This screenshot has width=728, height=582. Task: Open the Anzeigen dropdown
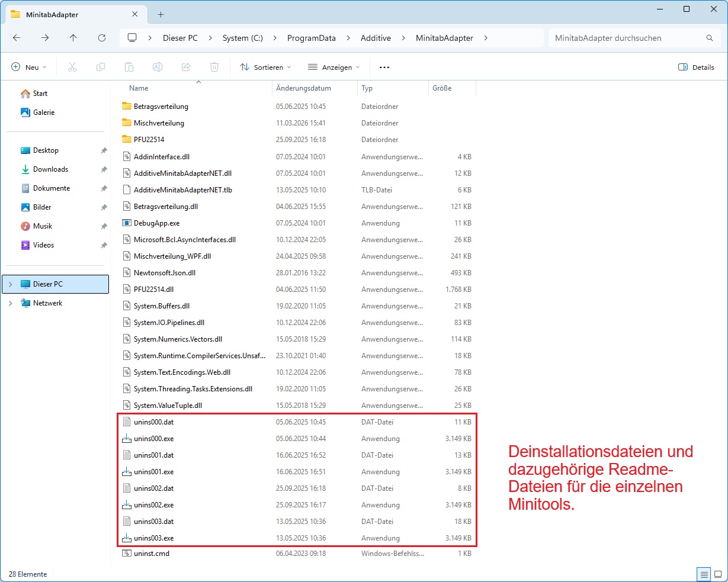point(333,67)
